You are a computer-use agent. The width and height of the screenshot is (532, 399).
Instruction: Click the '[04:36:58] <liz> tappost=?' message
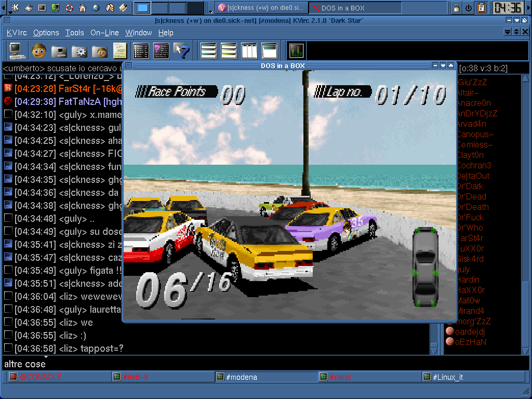[69, 349]
